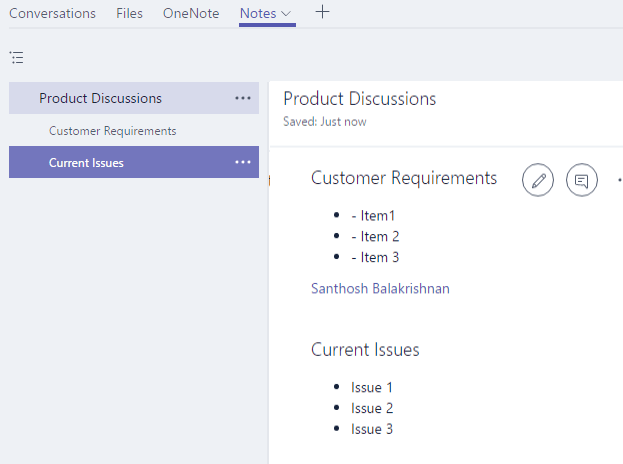
Task: Click the Current Issues heading in content
Action: (365, 350)
